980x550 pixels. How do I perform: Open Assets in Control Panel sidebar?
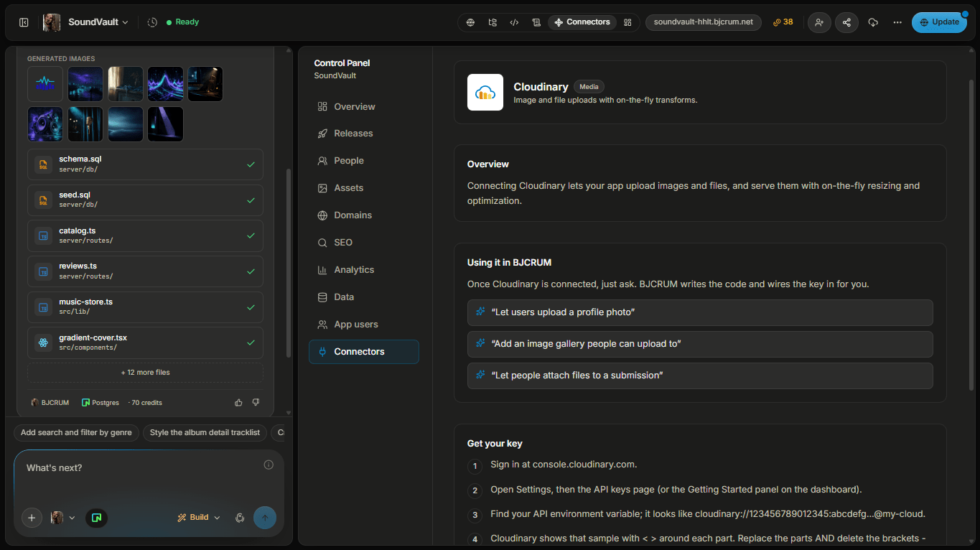363,188
